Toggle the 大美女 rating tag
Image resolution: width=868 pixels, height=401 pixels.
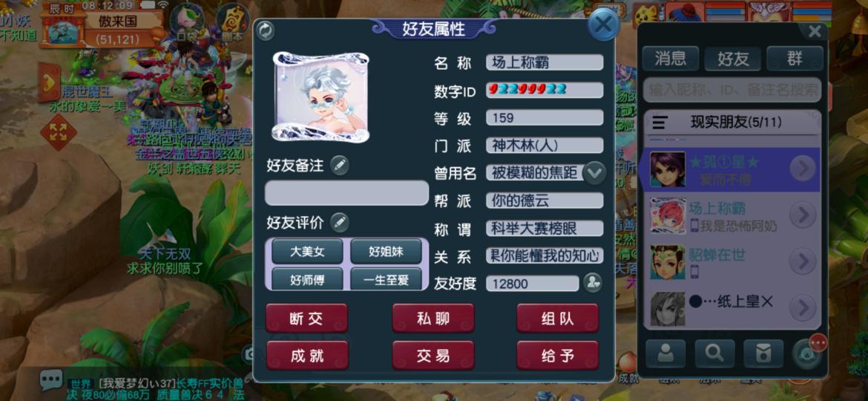click(x=307, y=252)
